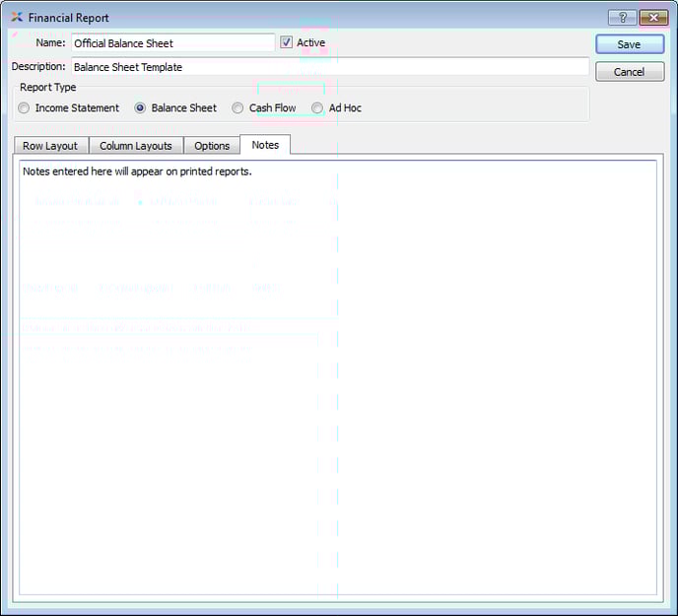Select the Income Statement report type
678x616 pixels.
(x=25, y=108)
